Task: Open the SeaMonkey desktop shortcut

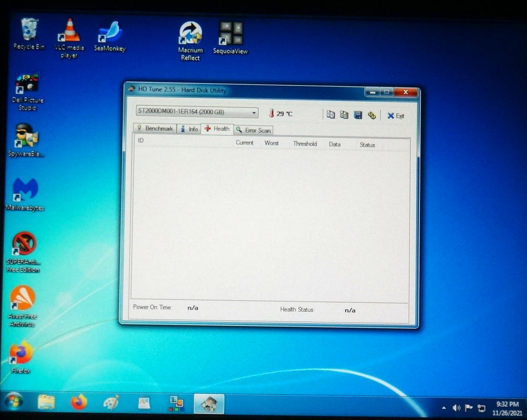Action: 110,36
